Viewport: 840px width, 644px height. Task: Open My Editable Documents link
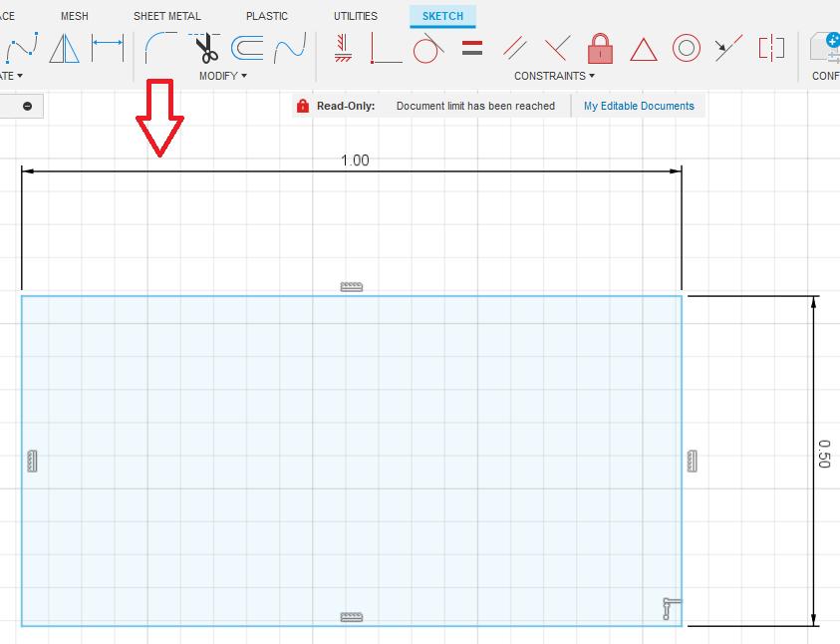tap(638, 105)
